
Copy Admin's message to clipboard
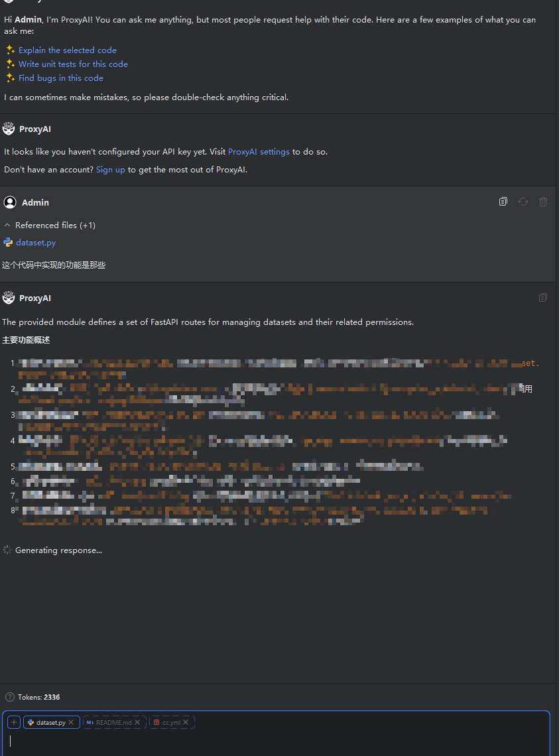click(503, 202)
